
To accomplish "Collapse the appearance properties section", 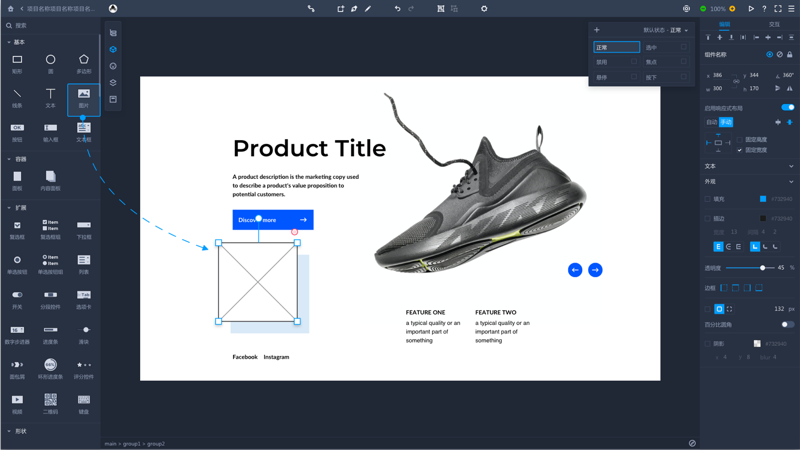I will point(791,182).
